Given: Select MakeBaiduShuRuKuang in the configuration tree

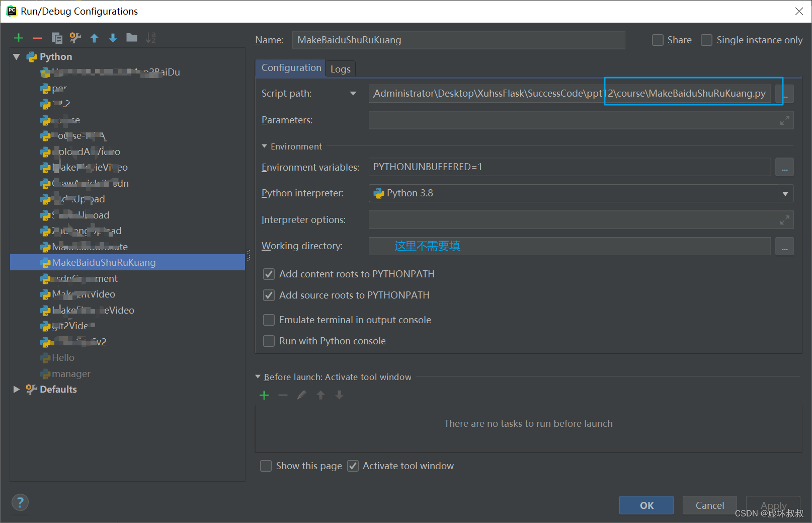Looking at the screenshot, I should (128, 262).
